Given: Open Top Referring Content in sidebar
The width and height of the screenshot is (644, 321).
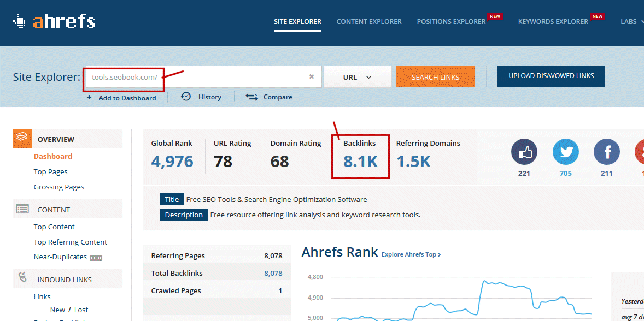Looking at the screenshot, I should click(x=70, y=242).
